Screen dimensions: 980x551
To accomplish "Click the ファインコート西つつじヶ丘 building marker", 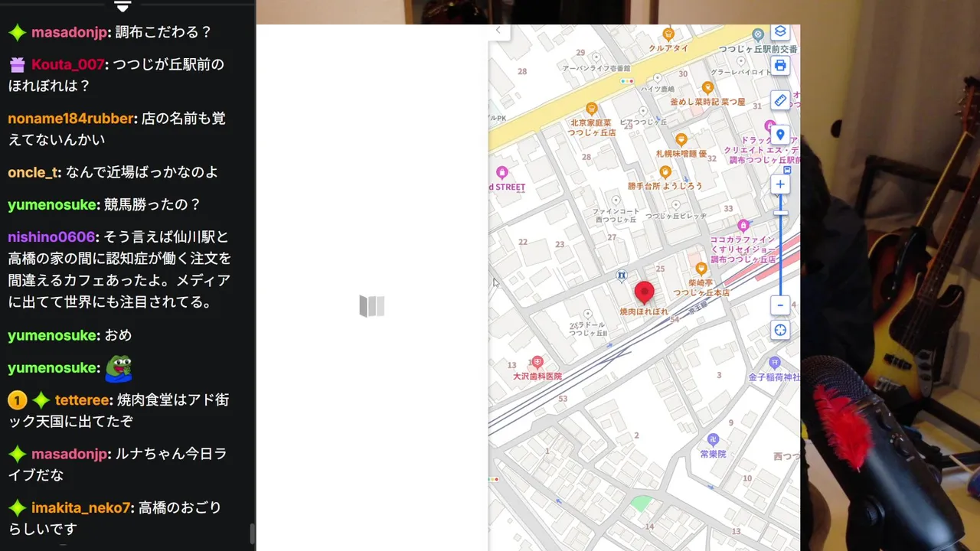I will pyautogui.click(x=616, y=201).
